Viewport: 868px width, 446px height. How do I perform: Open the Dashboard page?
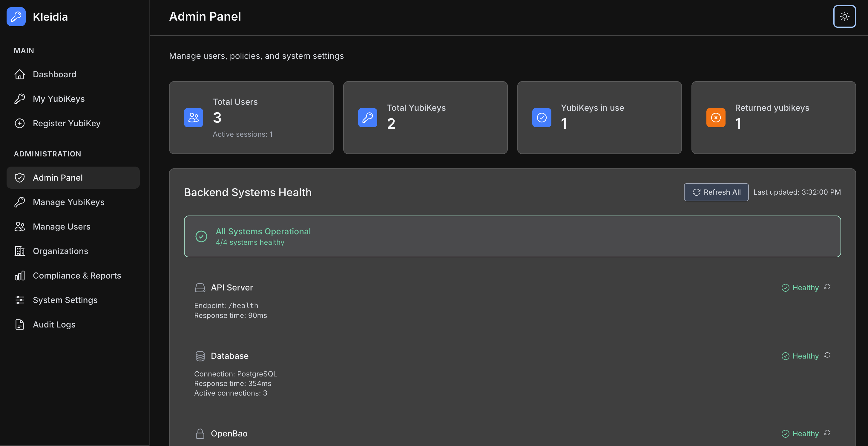click(54, 74)
